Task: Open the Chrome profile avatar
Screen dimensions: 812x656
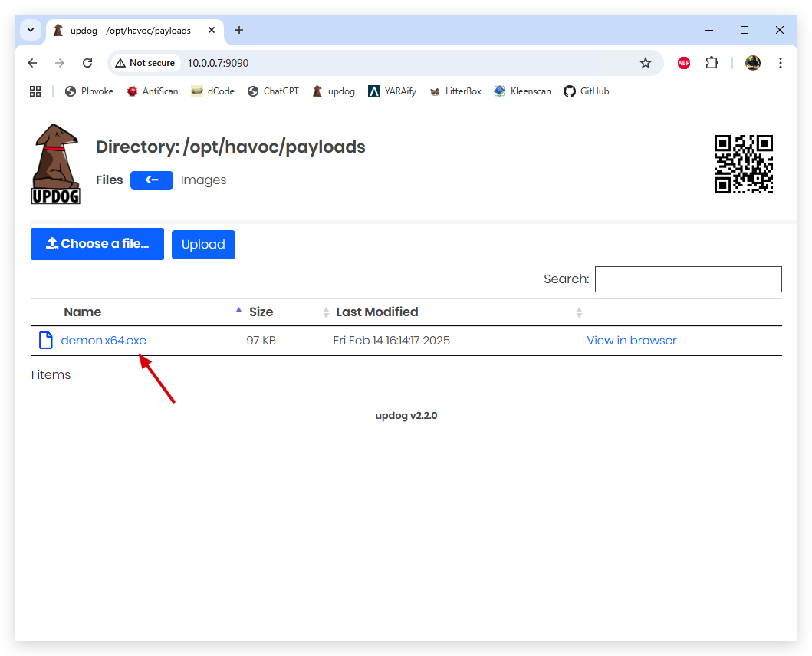Action: point(752,63)
